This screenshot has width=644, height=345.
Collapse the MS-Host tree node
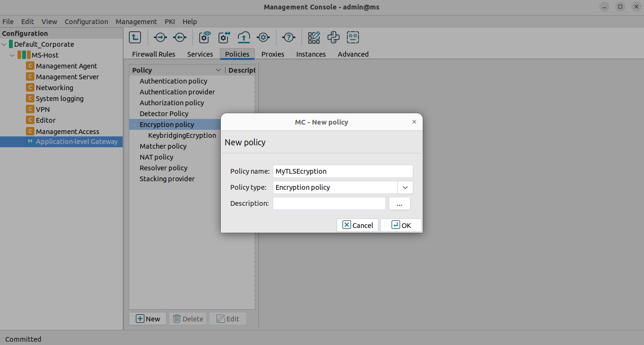(12, 55)
